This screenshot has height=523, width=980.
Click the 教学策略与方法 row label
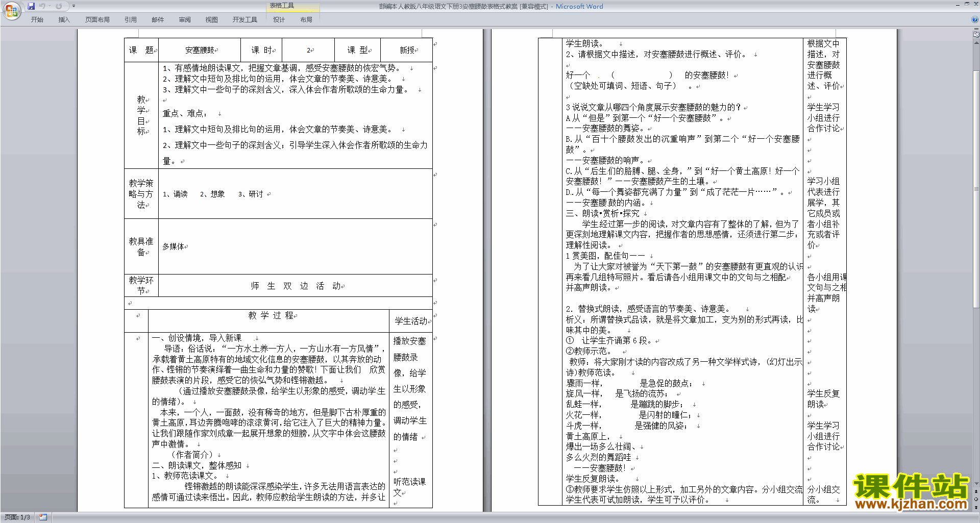[141, 194]
